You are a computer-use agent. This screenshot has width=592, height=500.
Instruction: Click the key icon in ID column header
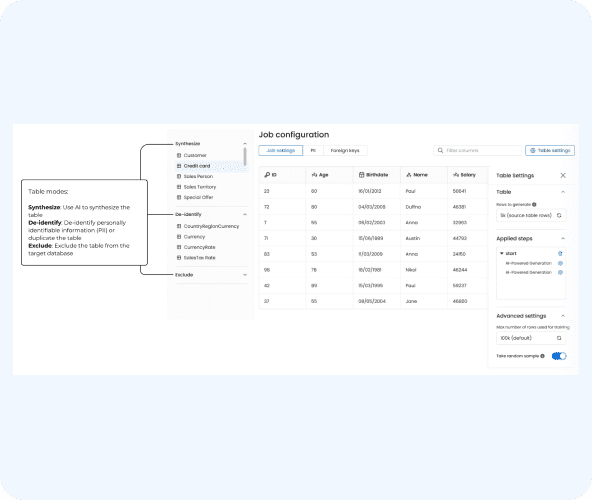[267, 175]
